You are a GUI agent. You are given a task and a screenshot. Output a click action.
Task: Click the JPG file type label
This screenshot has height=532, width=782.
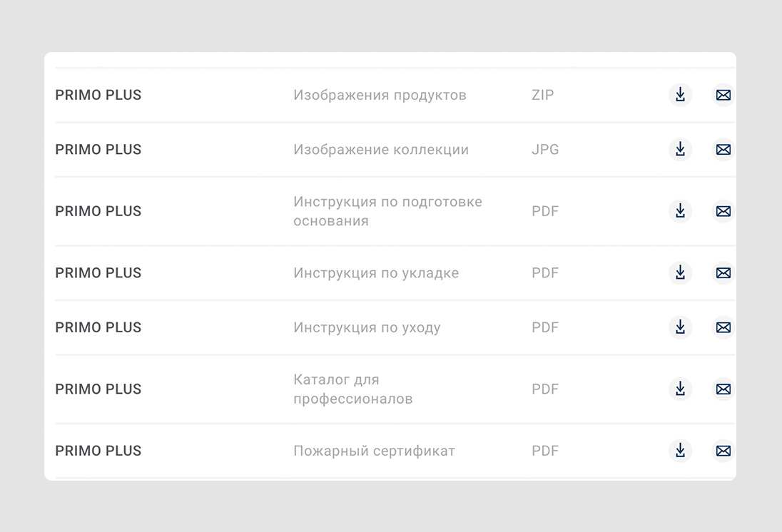click(x=545, y=150)
